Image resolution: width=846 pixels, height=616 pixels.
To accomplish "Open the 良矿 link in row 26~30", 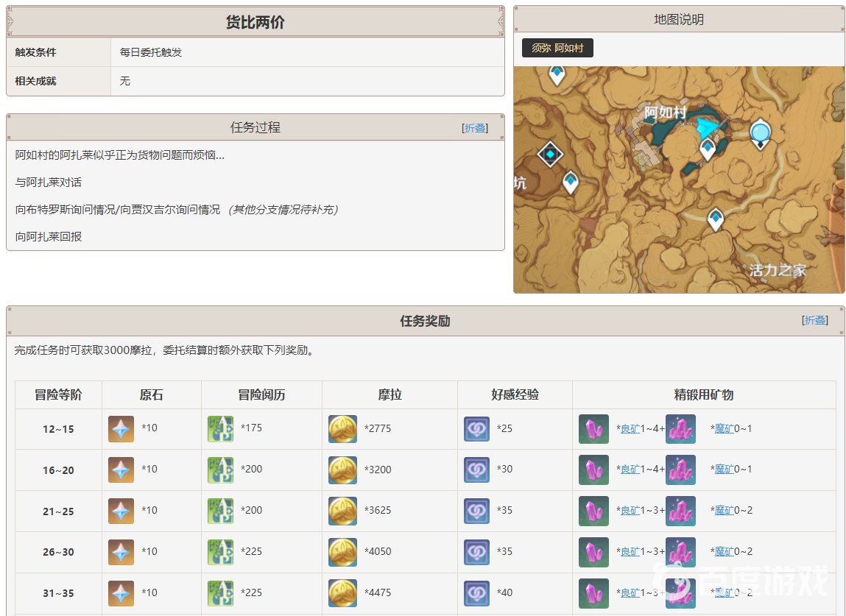I will click(630, 552).
